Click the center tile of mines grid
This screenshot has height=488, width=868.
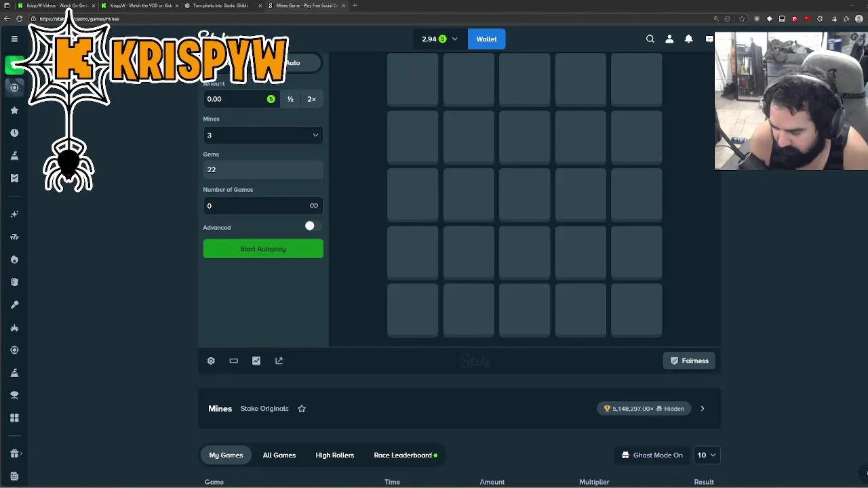[524, 195]
